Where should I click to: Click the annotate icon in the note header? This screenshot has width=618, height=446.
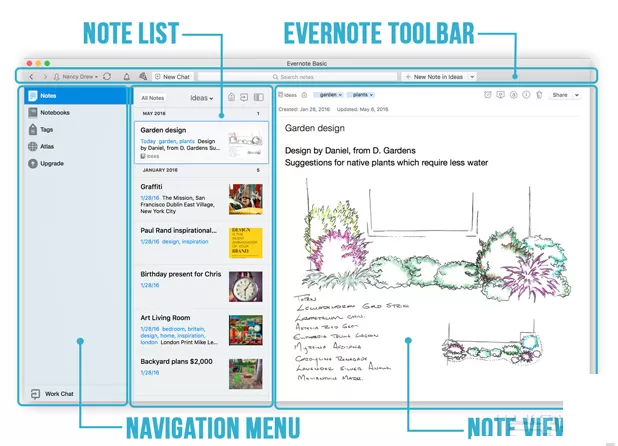point(514,95)
